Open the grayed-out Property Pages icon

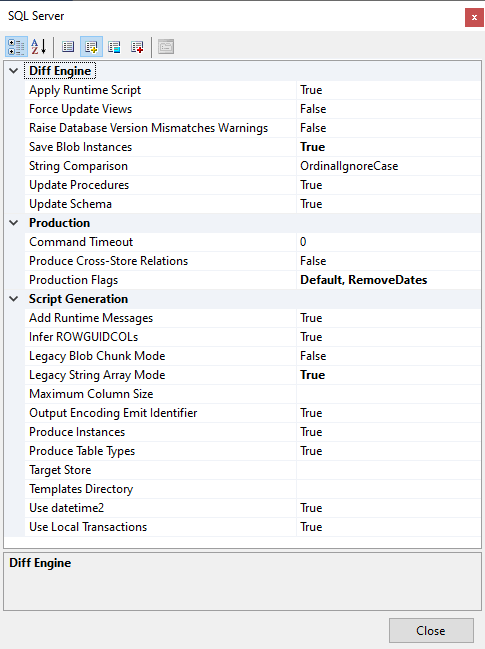pyautogui.click(x=166, y=46)
